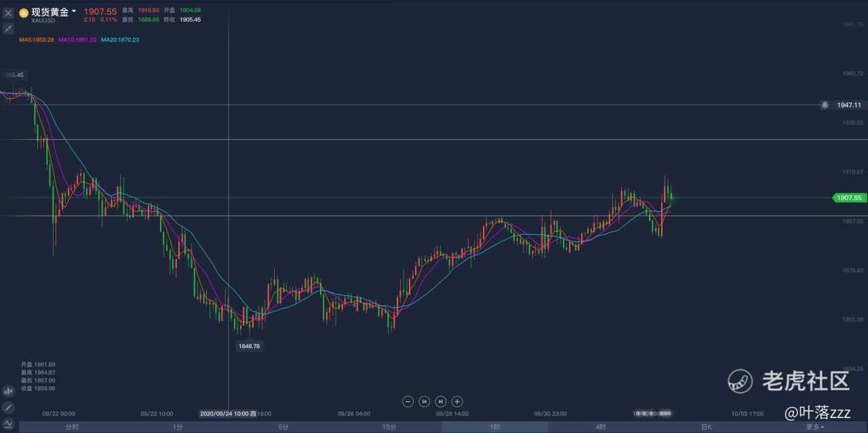Click the line chart type icon

pyautogui.click(x=8, y=423)
